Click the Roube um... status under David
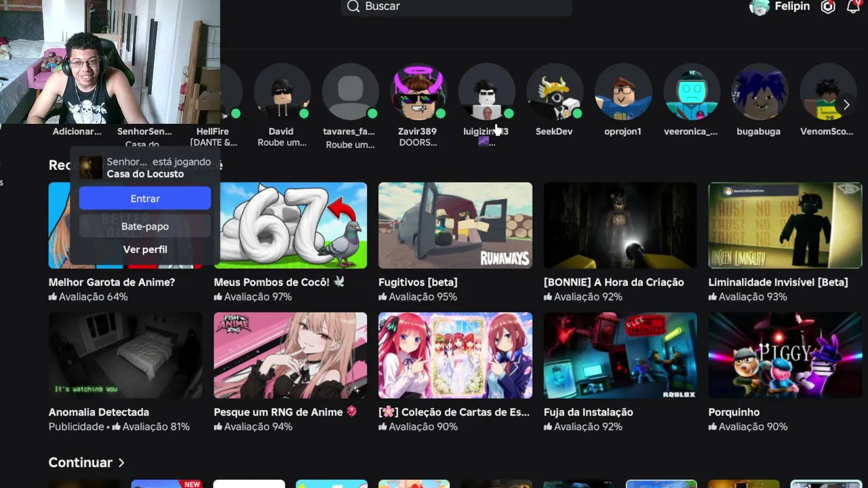Screen dimensions: 868x488 pyautogui.click(x=282, y=143)
